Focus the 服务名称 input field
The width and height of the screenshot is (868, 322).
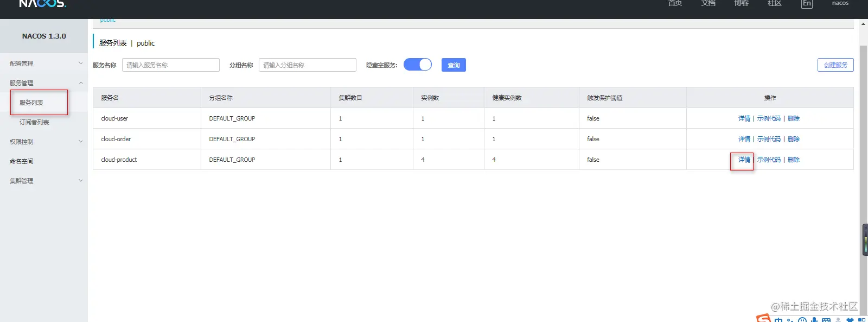171,65
